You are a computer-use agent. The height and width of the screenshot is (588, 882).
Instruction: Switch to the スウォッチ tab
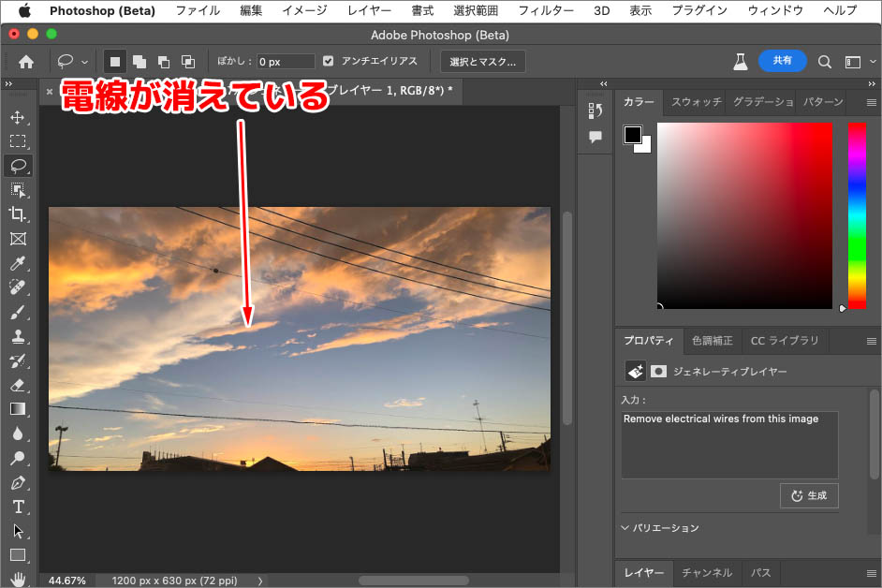696,102
